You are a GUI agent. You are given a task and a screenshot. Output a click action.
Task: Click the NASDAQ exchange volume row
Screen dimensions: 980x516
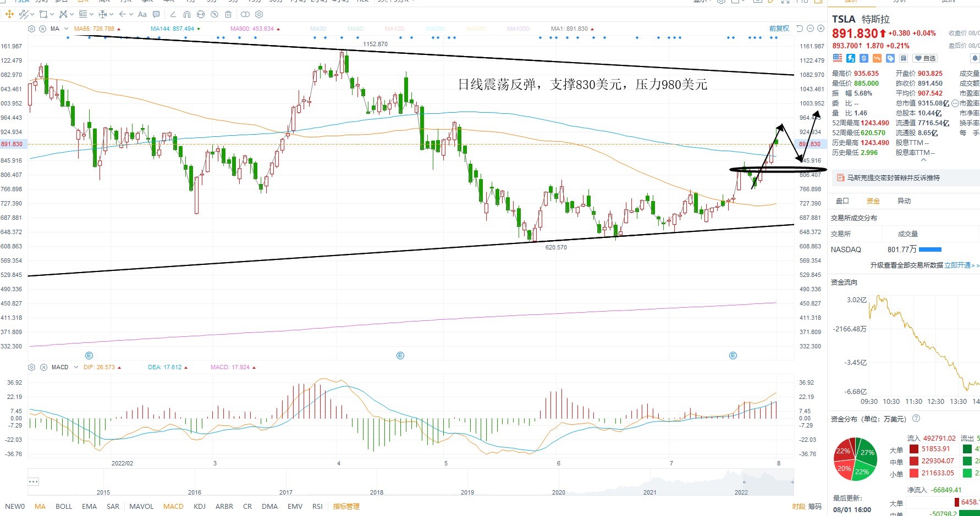(x=904, y=249)
